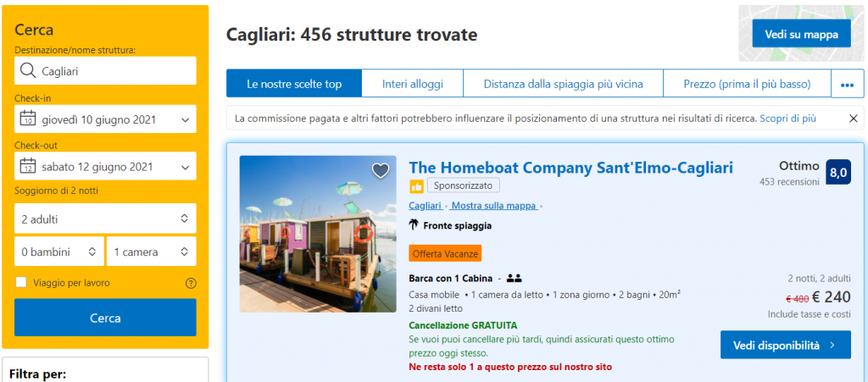This screenshot has height=382, width=868.
Task: Click the check-out calendar icon
Action: (x=28, y=166)
